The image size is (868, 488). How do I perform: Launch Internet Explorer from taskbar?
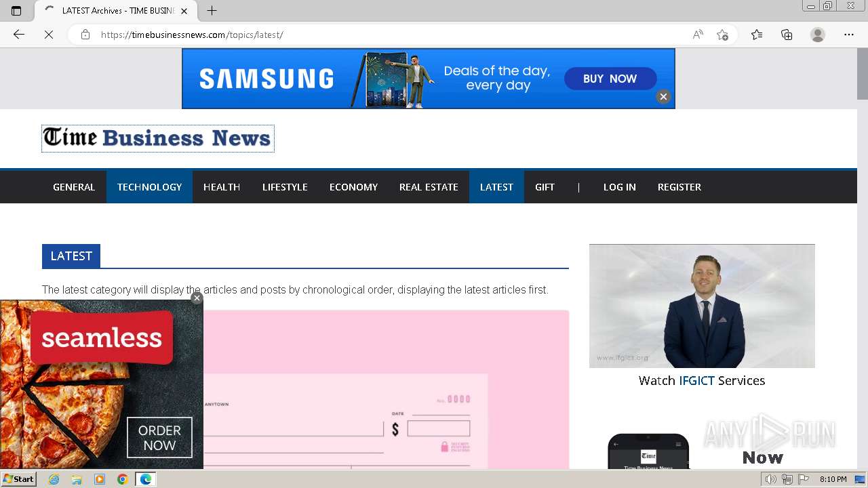pos(54,479)
